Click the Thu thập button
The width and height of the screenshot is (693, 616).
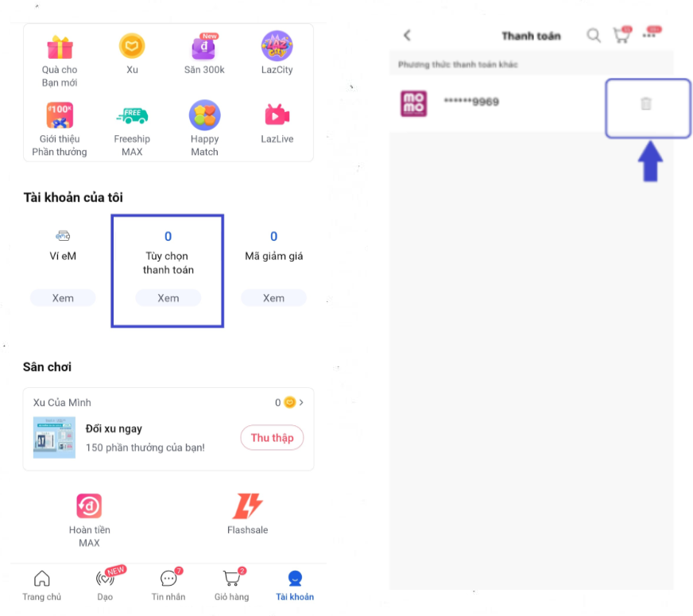pos(272,437)
